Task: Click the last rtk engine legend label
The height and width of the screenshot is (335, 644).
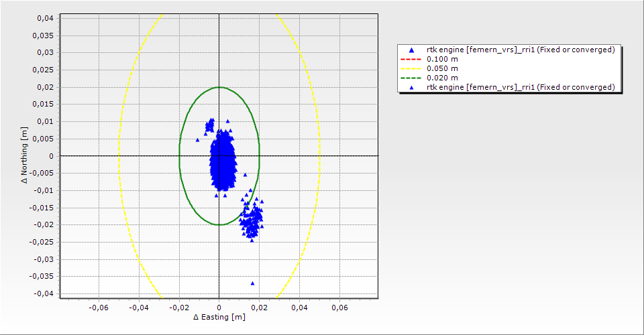Action: 521,87
